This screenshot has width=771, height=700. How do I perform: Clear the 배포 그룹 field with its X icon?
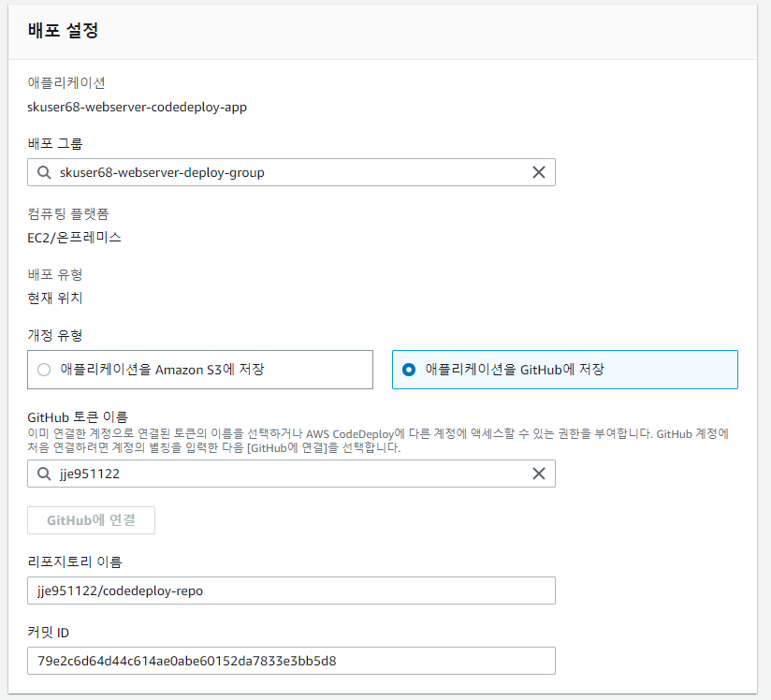click(539, 172)
